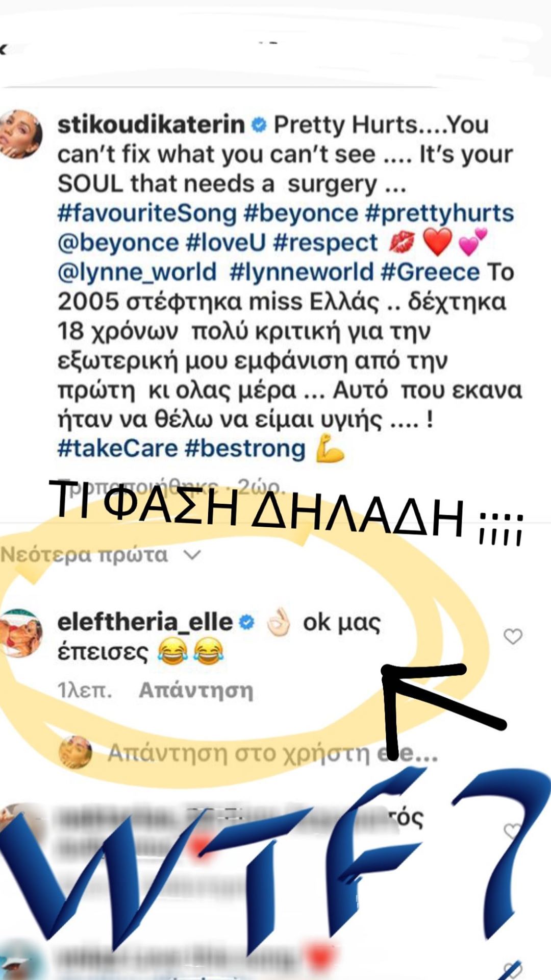
Task: Click the chevron beside Νεότερα πρώτα
Action: tap(192, 555)
